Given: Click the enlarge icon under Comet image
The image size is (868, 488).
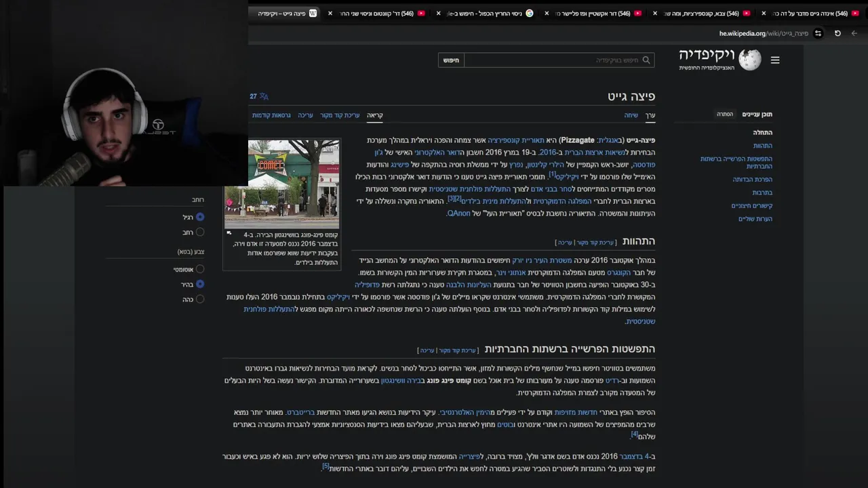Looking at the screenshot, I should (229, 234).
